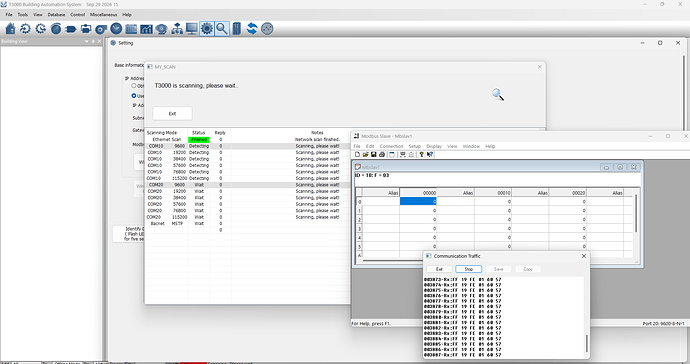
Task: Click the building tower toolbar icon
Action: [237, 29]
